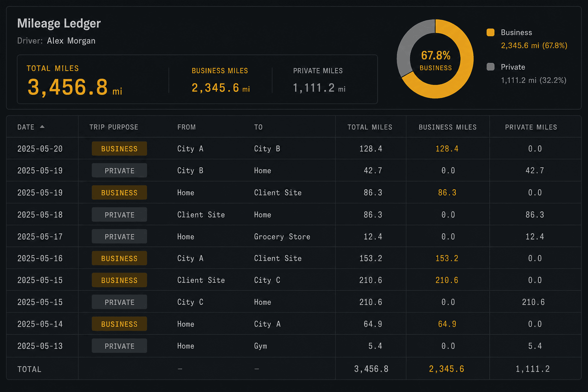Click City B destination on 2025-05-20 row
The width and height of the screenshot is (588, 392).
tap(267, 149)
